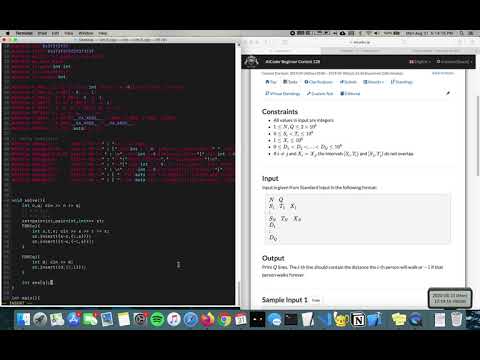Open the user account dropdown in header
This screenshot has width=480, height=360.
tap(454, 62)
